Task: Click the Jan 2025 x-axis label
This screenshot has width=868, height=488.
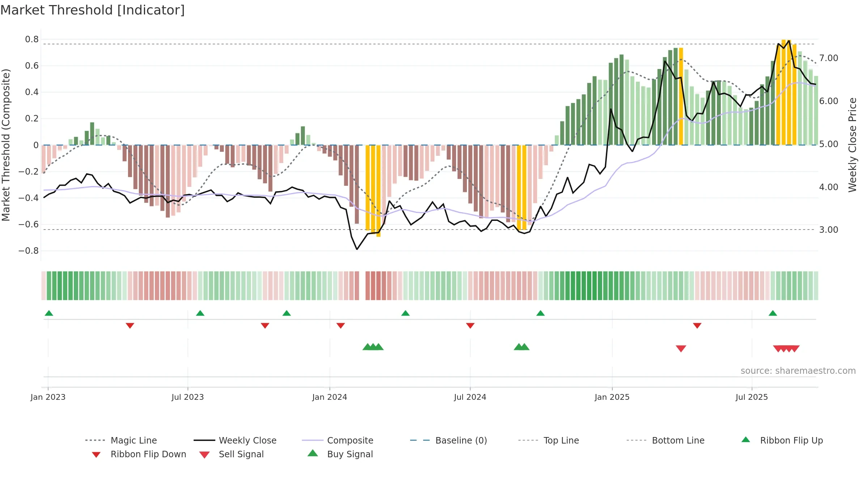Action: [612, 397]
